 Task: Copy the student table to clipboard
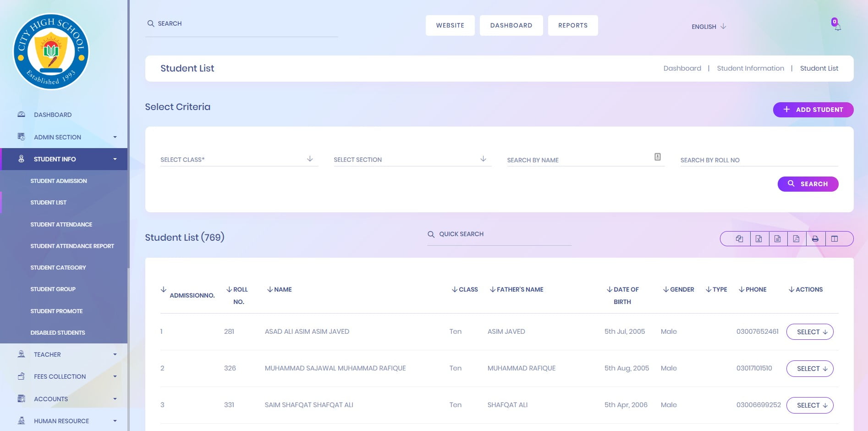739,239
